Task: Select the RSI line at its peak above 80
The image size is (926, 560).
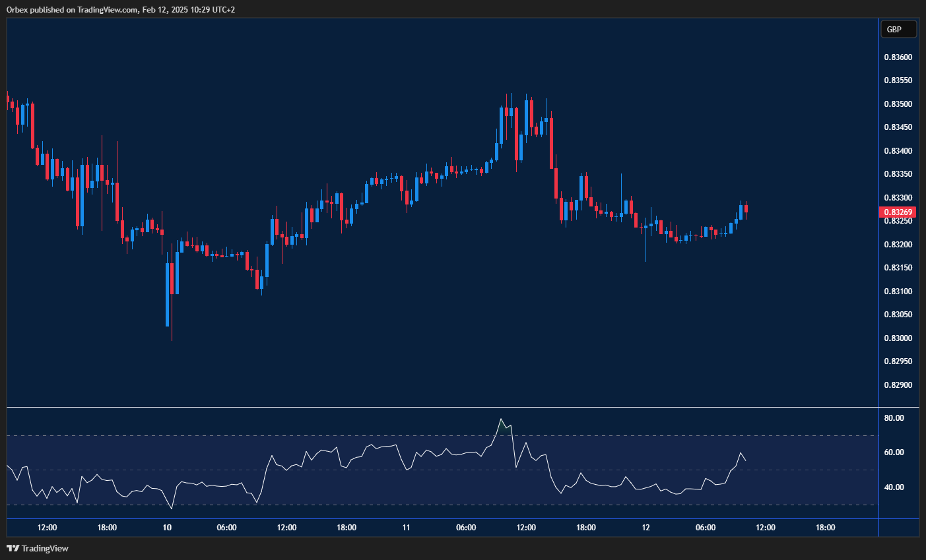Action: pos(502,420)
